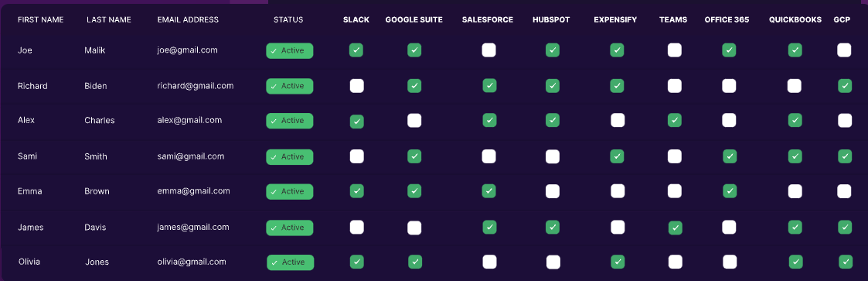Click the Status column header
The height and width of the screenshot is (281, 868).
pyautogui.click(x=288, y=20)
